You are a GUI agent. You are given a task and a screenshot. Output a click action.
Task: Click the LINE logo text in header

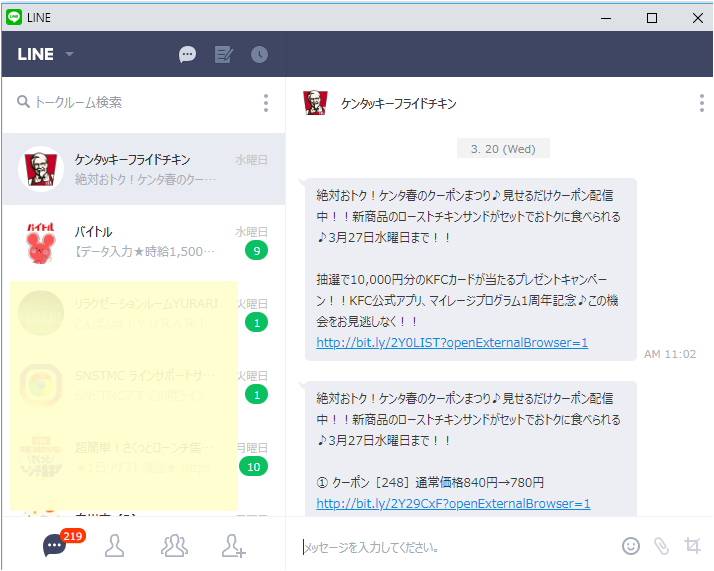[x=36, y=54]
